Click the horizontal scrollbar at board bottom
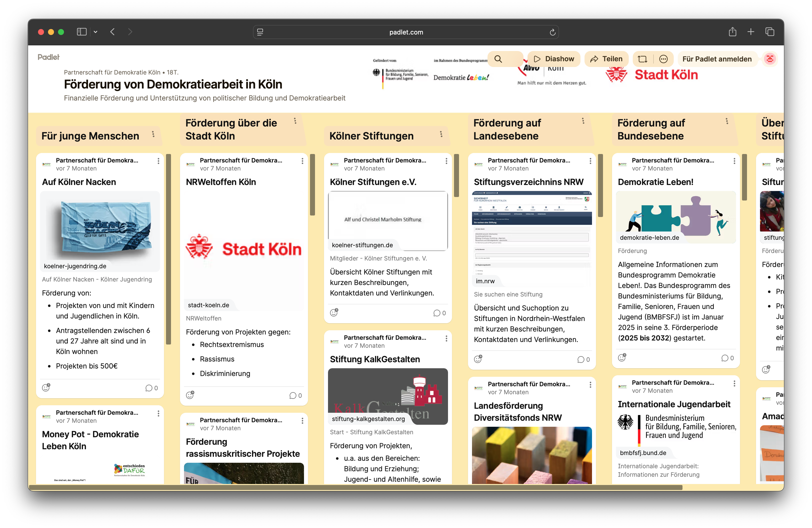Image resolution: width=812 pixels, height=528 pixels. click(355, 487)
